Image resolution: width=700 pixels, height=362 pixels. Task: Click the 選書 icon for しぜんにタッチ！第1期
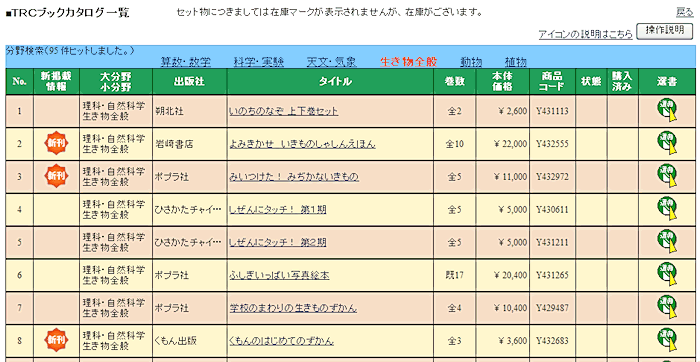click(667, 209)
